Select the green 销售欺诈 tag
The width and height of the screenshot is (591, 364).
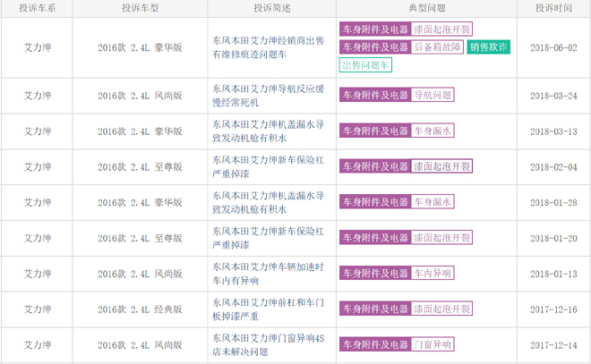click(489, 47)
